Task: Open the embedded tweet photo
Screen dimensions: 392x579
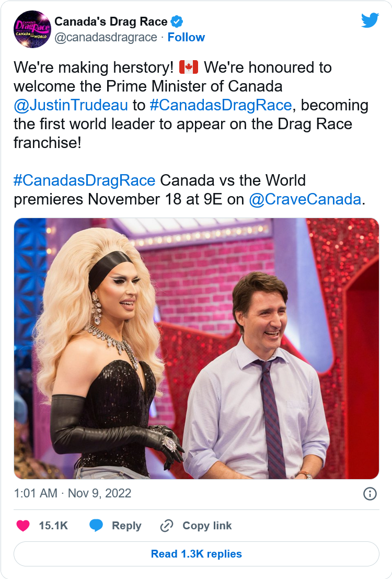Action: (197, 348)
